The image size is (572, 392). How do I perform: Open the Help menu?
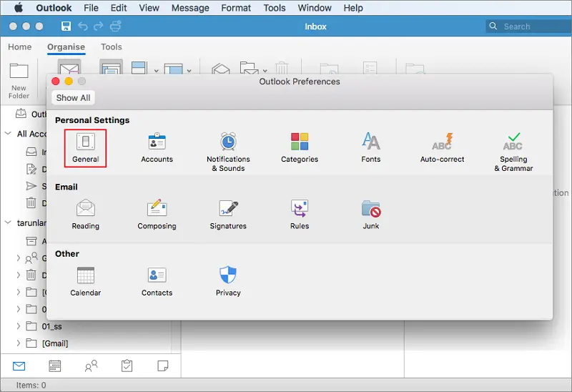353,8
